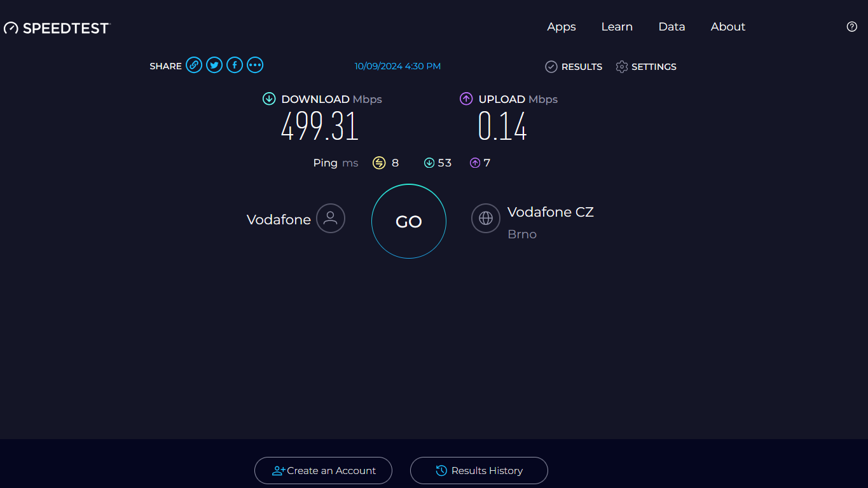Image resolution: width=868 pixels, height=488 pixels.
Task: Click the download arrow icon
Action: pos(269,99)
